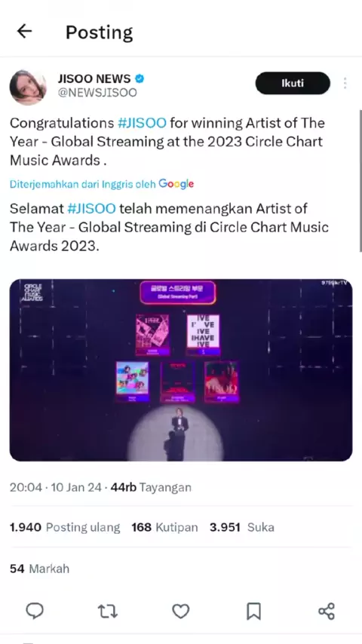Image resolution: width=362 pixels, height=644 pixels.
Task: Open the JISOO NEWS display name
Action: (94, 78)
